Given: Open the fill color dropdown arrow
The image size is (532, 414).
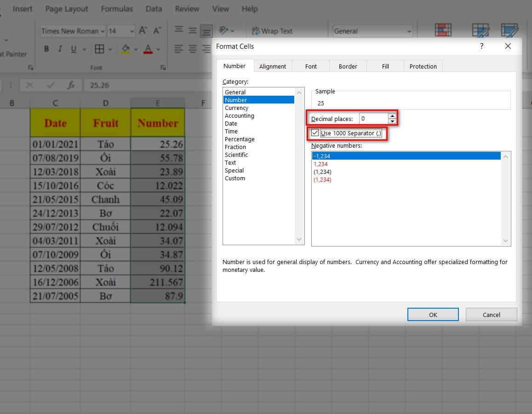Looking at the screenshot, I should [136, 49].
